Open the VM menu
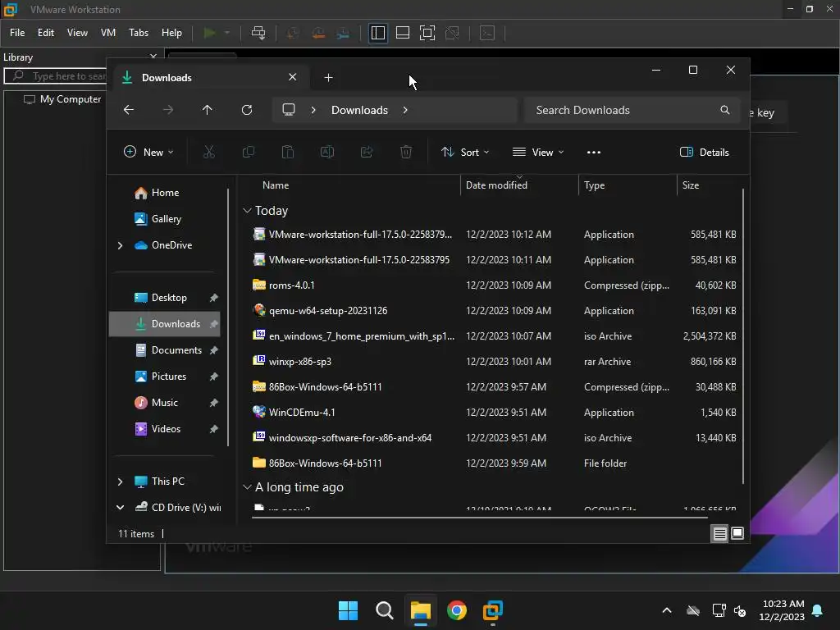The image size is (840, 630). coord(108,33)
